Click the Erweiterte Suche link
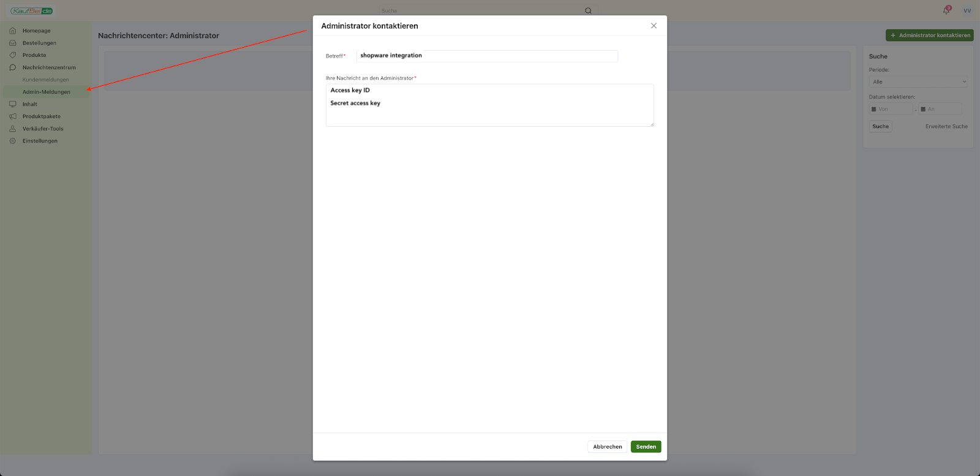The width and height of the screenshot is (980, 476). click(946, 126)
